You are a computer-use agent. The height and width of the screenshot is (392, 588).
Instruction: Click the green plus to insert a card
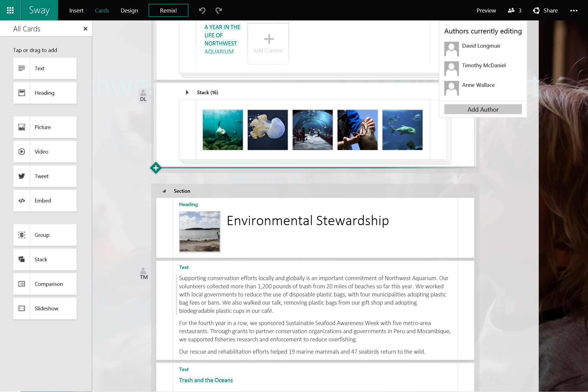tap(155, 168)
